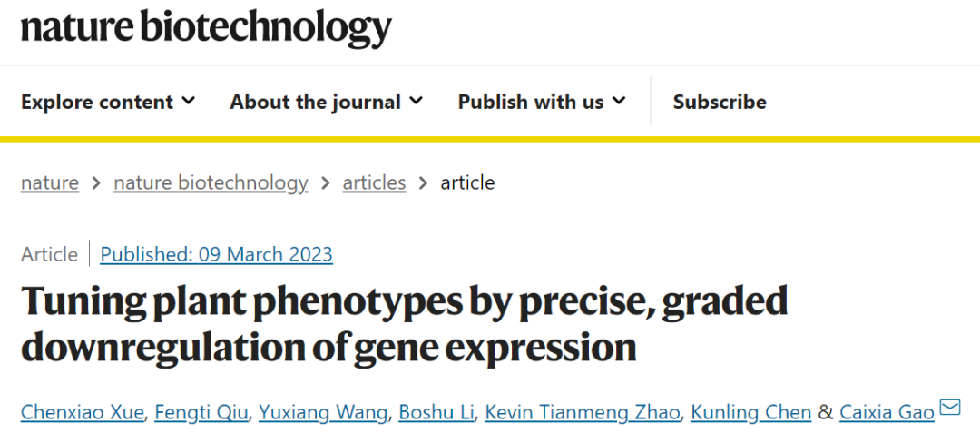Expand the Explore content chevron
The width and height of the screenshot is (980, 443).
coord(188,101)
